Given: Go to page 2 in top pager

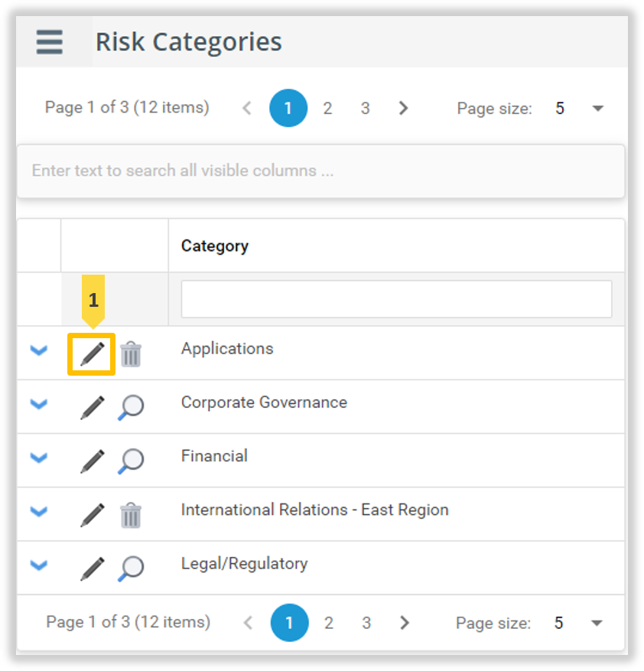Looking at the screenshot, I should [327, 109].
